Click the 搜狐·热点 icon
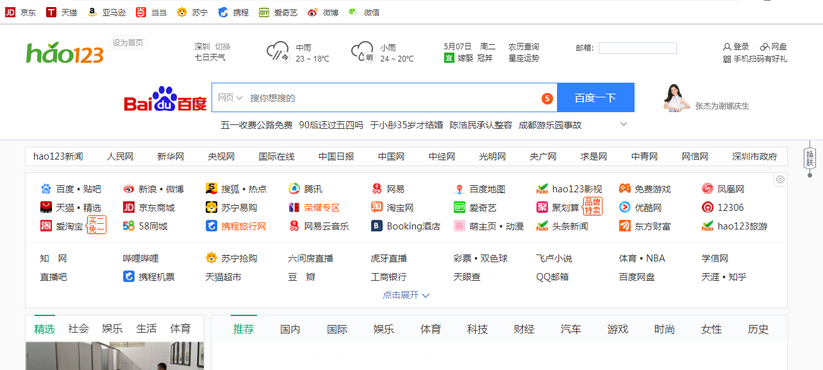Image resolution: width=823 pixels, height=370 pixels. pyautogui.click(x=211, y=188)
